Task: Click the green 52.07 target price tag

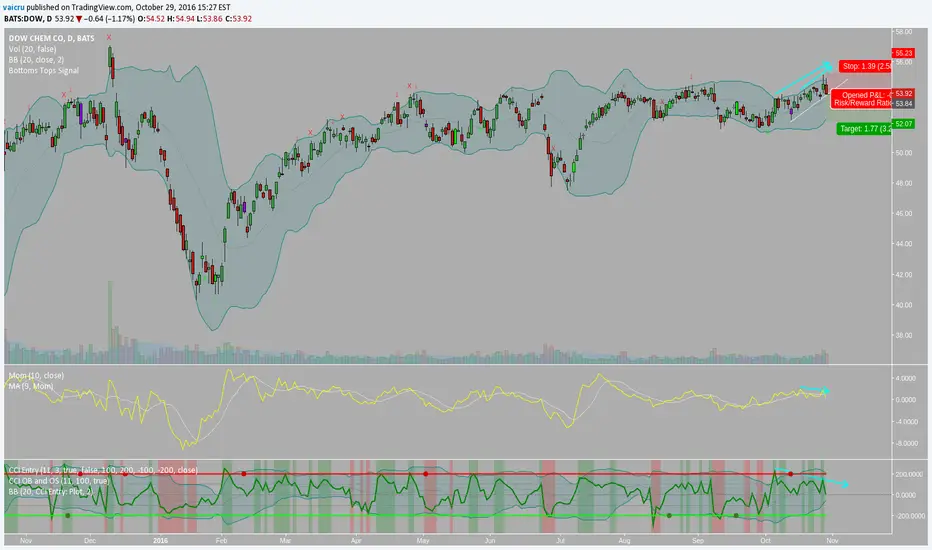Action: pos(903,124)
